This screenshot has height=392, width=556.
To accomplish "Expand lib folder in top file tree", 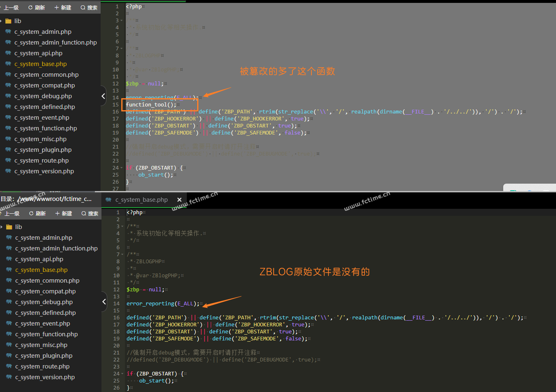I will click(x=1, y=21).
